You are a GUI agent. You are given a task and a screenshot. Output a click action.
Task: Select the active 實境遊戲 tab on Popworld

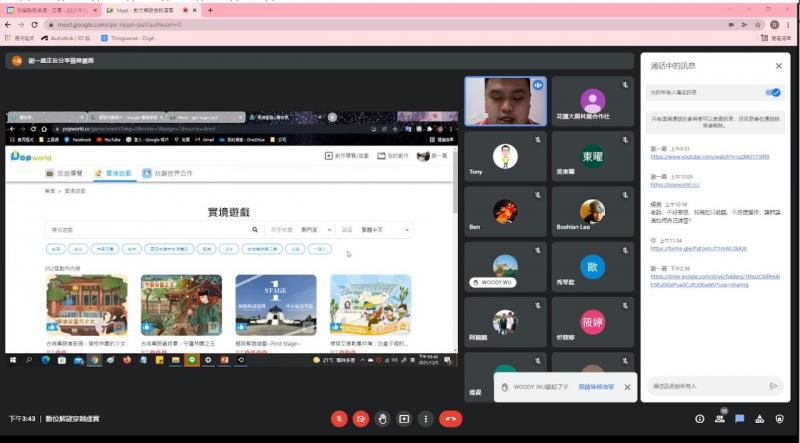click(113, 174)
